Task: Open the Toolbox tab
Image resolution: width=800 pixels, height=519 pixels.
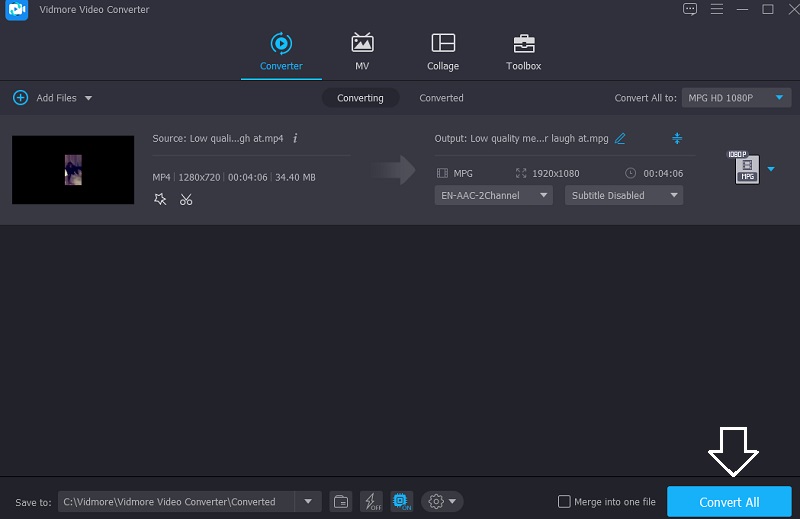Action: pos(523,52)
